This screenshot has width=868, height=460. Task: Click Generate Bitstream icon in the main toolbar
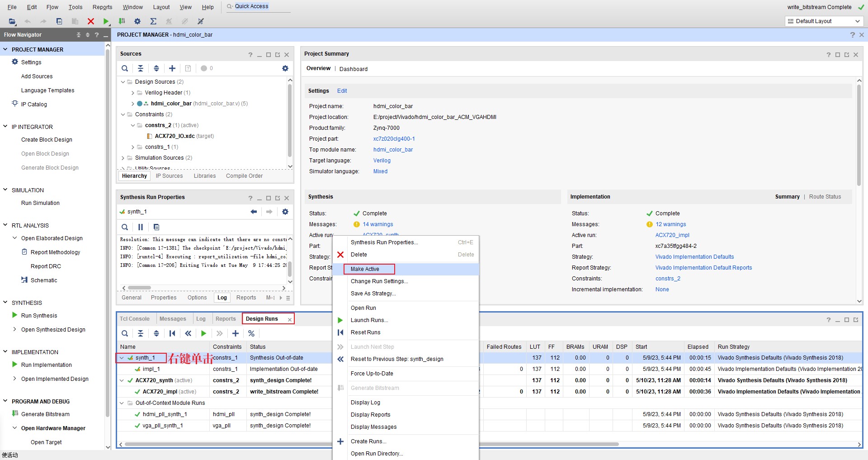pos(122,21)
